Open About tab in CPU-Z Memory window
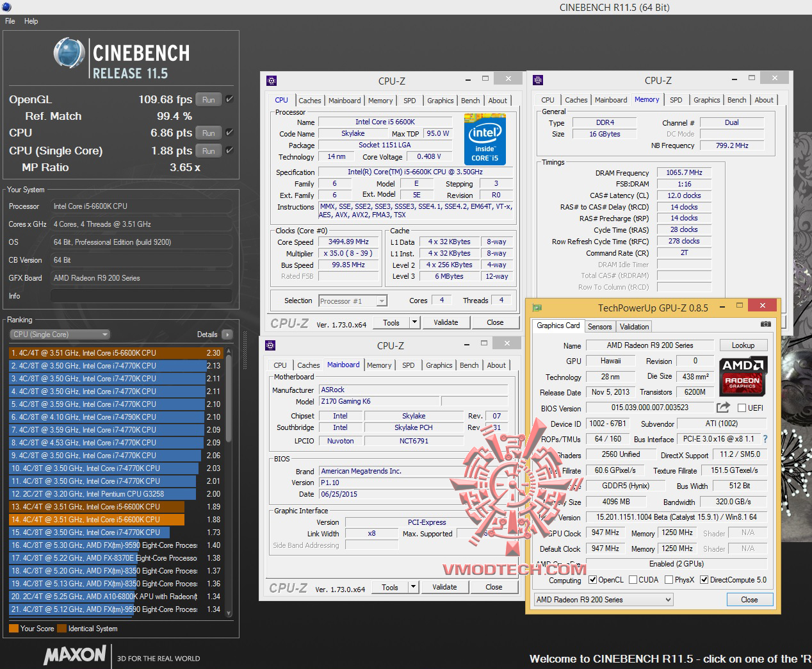The image size is (812, 669). [x=764, y=100]
